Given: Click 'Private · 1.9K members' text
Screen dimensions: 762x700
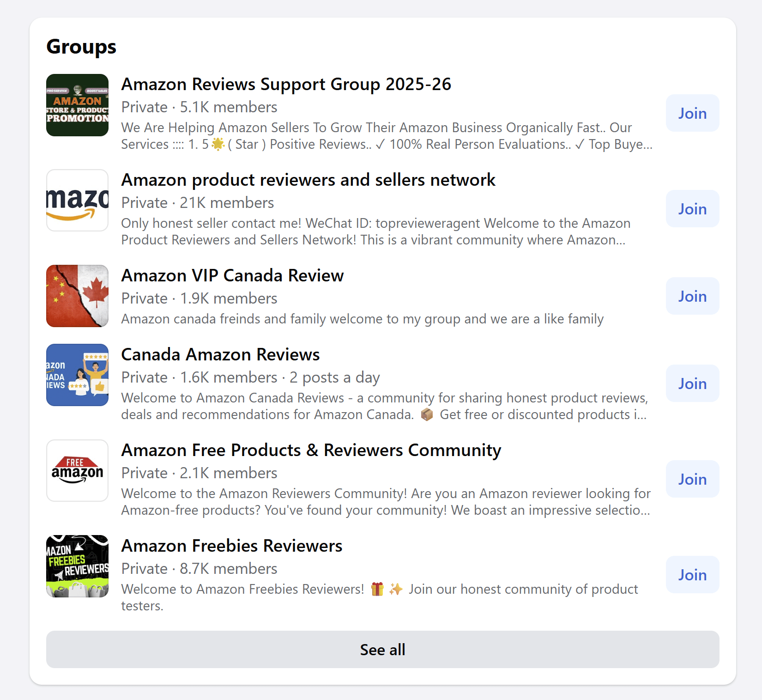Looking at the screenshot, I should point(199,298).
